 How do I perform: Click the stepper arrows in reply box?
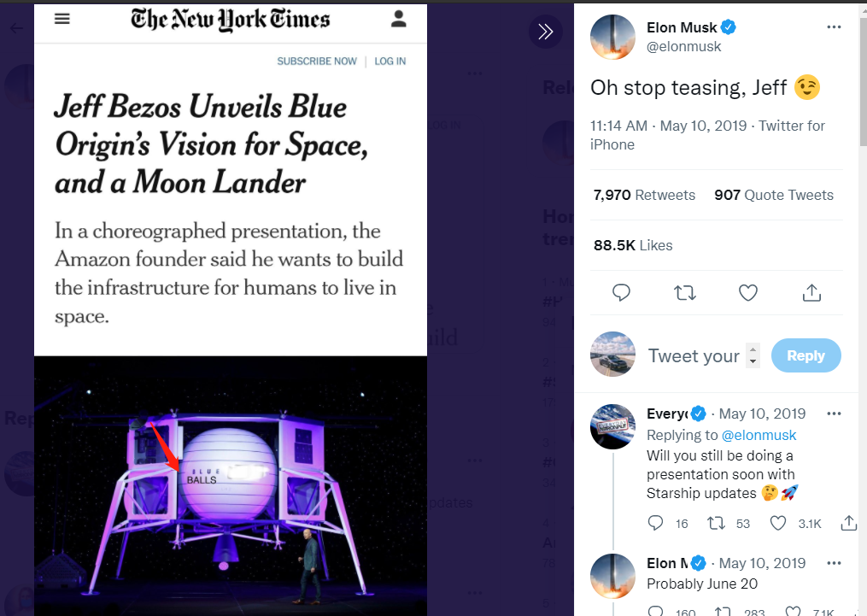pos(753,355)
